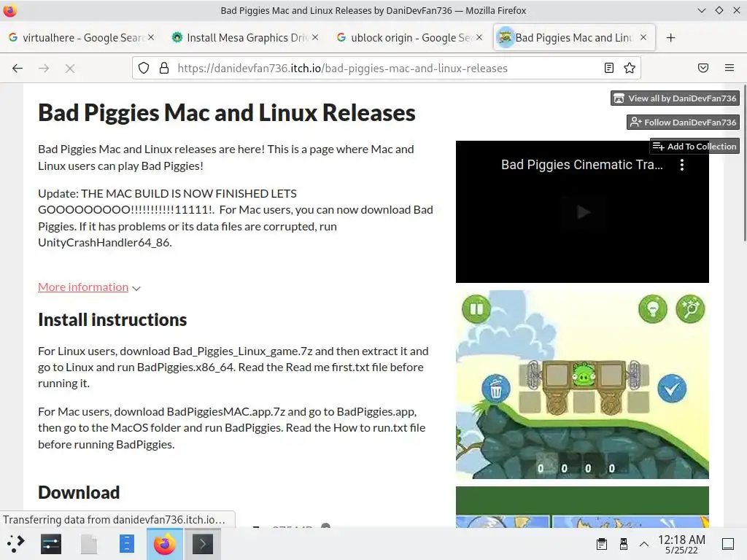Open the removable devices tray icon
Screen dimensions: 747x560
[623, 544]
